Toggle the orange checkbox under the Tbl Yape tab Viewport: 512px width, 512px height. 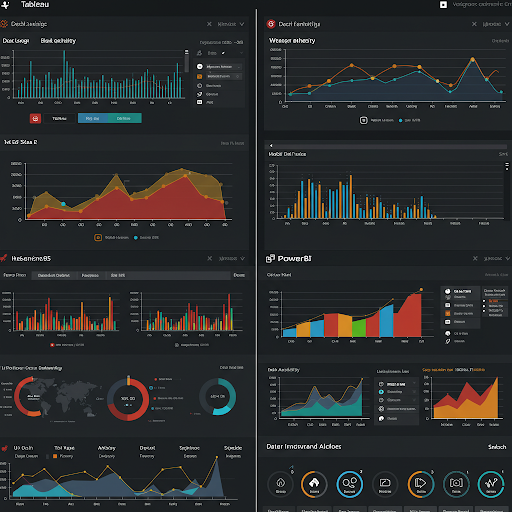55,456
